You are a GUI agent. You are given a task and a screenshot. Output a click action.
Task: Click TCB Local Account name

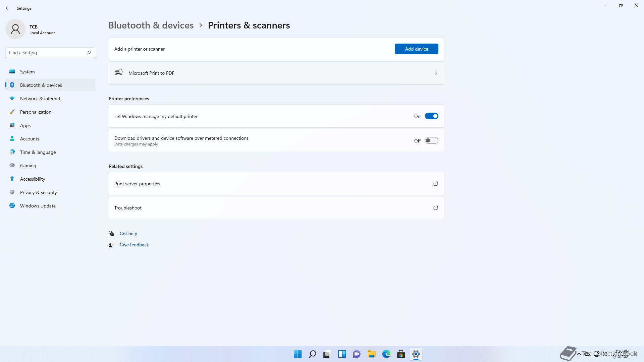pyautogui.click(x=42, y=29)
